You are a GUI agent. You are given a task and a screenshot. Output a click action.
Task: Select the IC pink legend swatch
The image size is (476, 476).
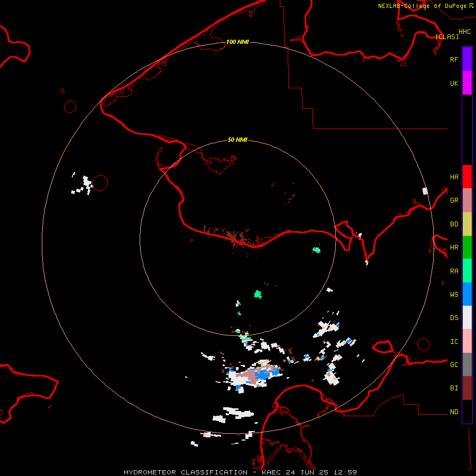[x=467, y=341]
